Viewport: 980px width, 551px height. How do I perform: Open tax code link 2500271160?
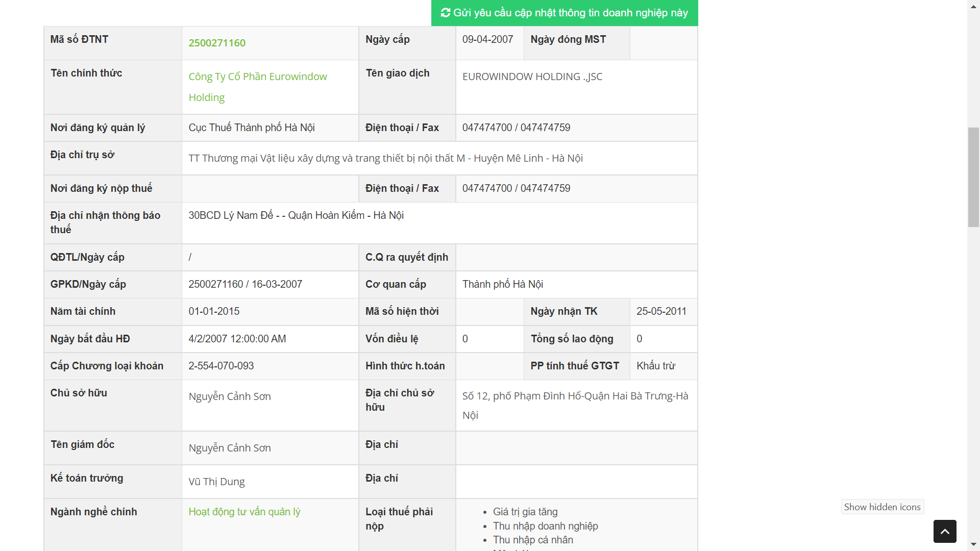217,43
